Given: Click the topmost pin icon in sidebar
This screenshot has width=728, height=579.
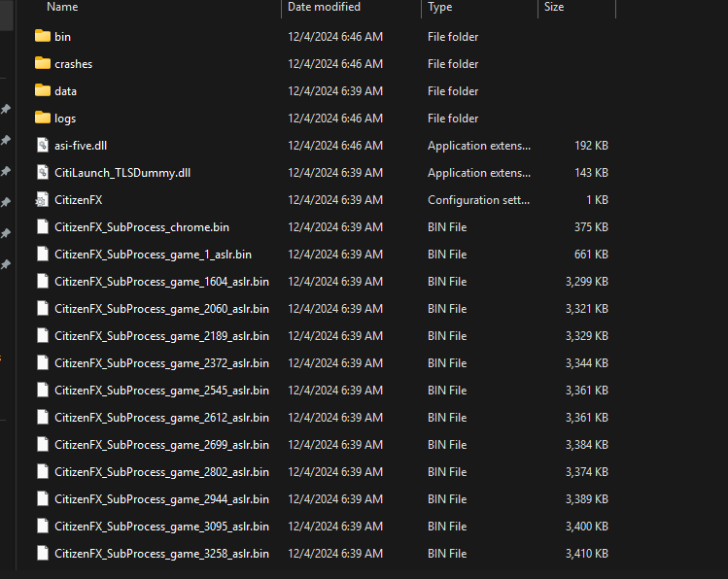Looking at the screenshot, I should (x=6, y=109).
